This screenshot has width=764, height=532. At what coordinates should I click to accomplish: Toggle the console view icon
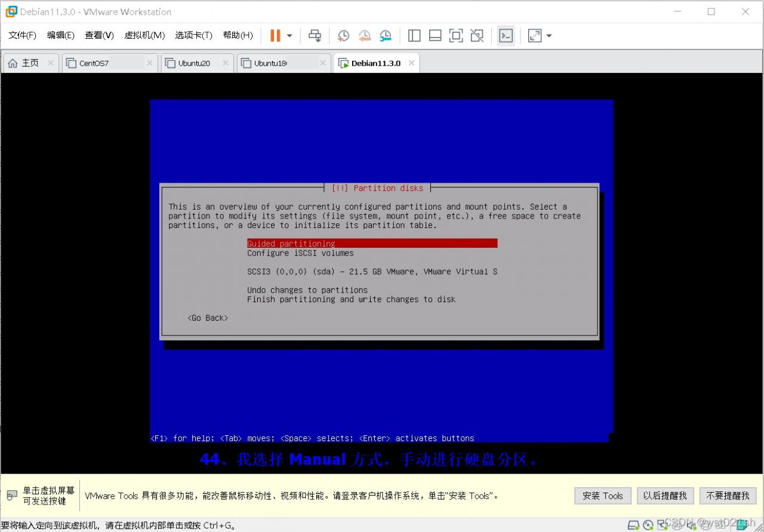click(x=506, y=36)
